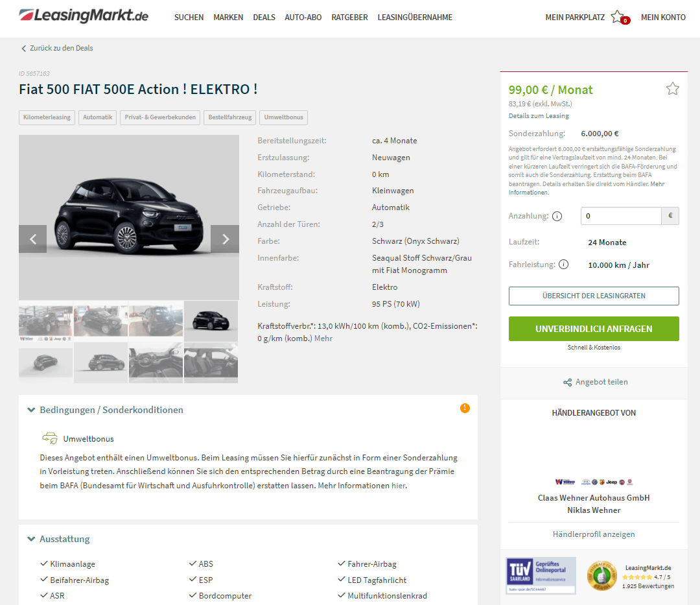Save offer with the favorite star icon

point(672,89)
